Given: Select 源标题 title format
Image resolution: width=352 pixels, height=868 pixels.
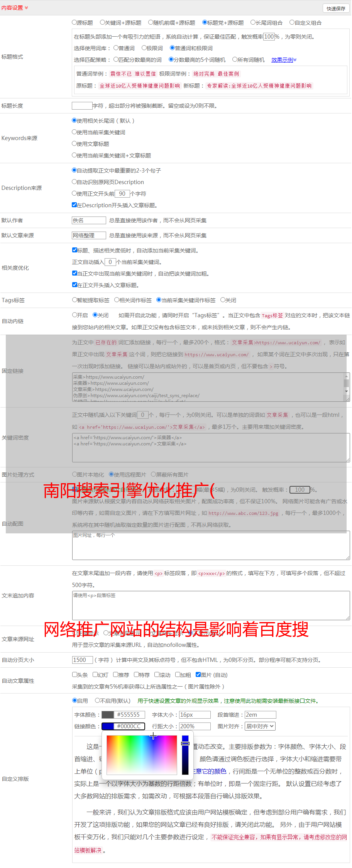Looking at the screenshot, I should (x=74, y=22).
